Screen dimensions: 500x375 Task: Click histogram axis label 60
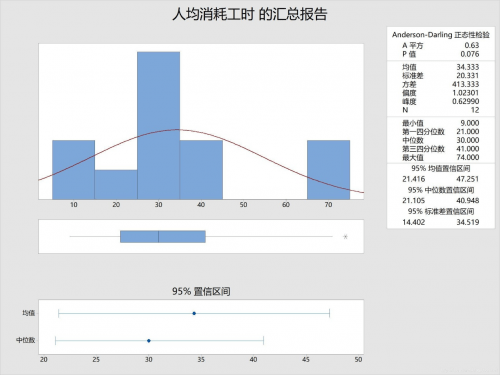286,205
